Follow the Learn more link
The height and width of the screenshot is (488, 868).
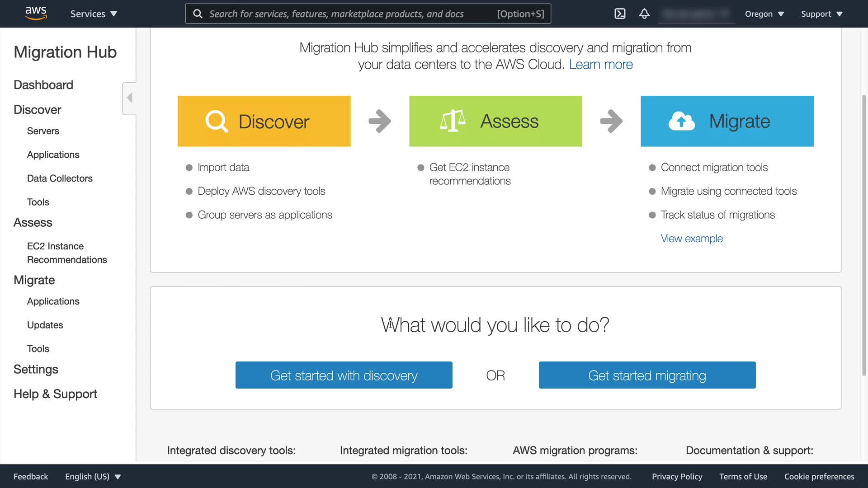[x=600, y=65]
